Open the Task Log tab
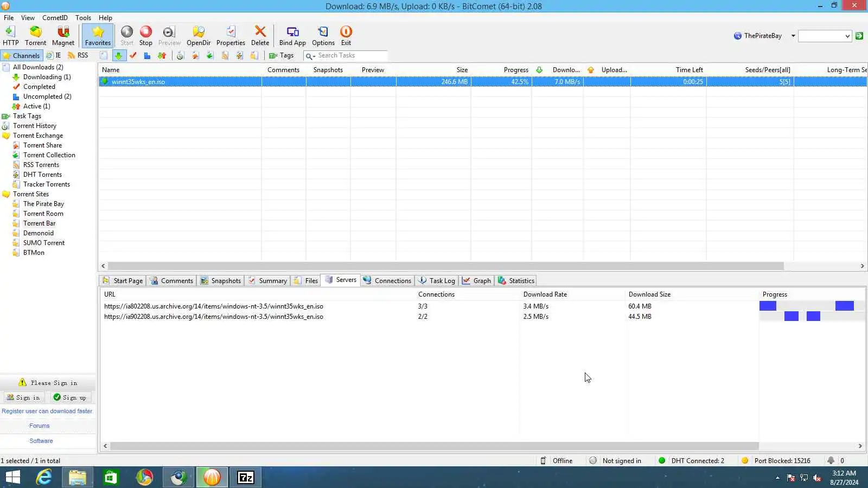The width and height of the screenshot is (868, 488). (437, 281)
